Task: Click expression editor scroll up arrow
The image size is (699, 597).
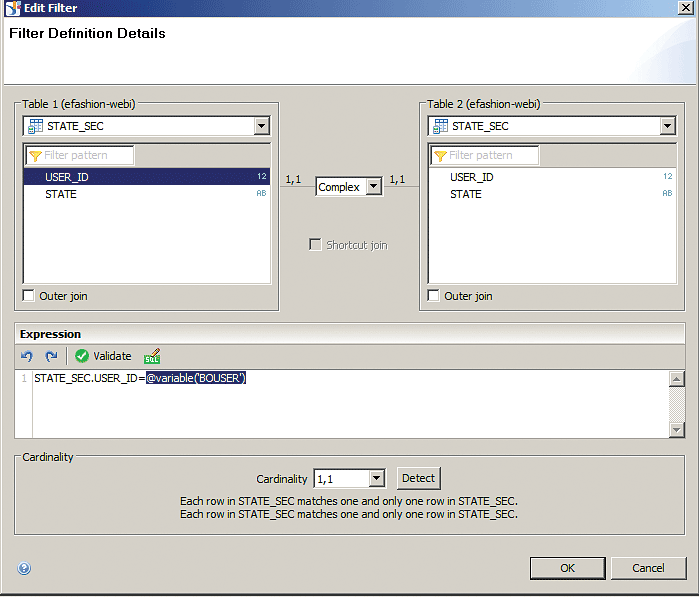Action: tap(677, 379)
